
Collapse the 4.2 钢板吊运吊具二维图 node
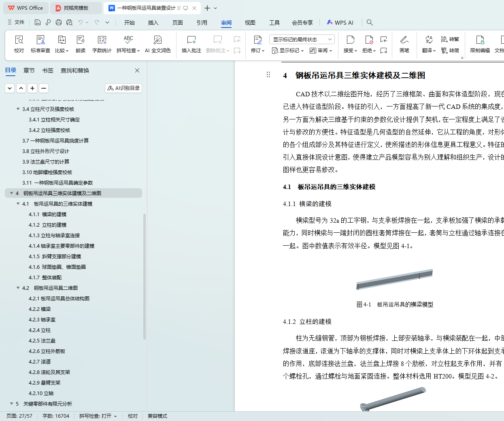point(18,288)
